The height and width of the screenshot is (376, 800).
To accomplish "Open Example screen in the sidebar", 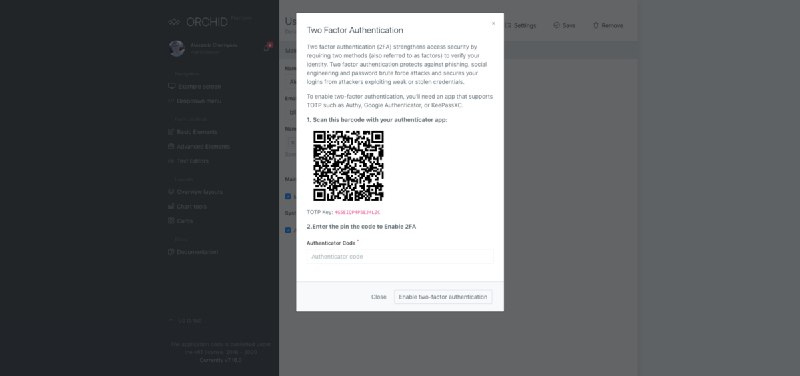I will [x=199, y=87].
